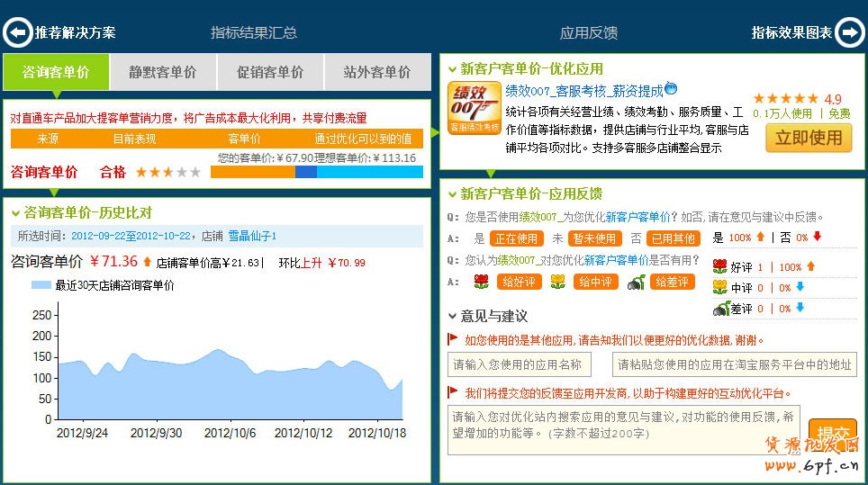The width and height of the screenshot is (868, 485).
Task: Click the yellow flower icon beside 给中评
Action: (558, 282)
